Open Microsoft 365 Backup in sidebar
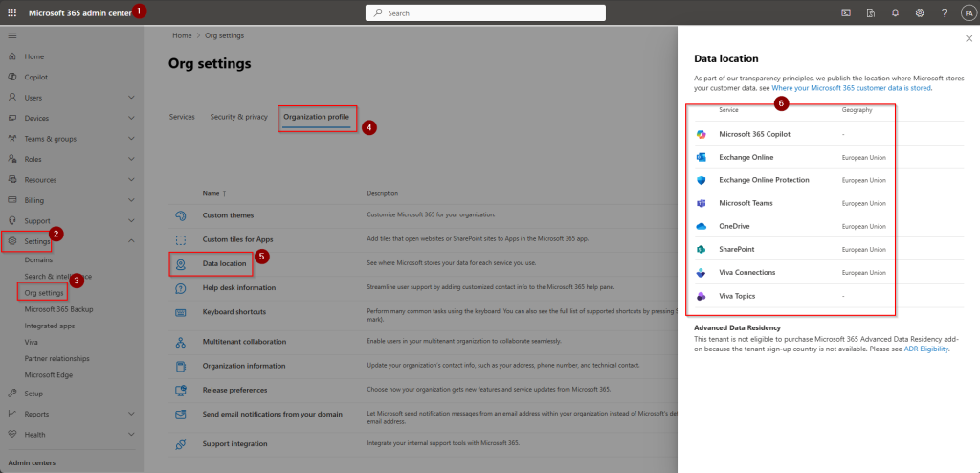Image resolution: width=980 pixels, height=473 pixels. click(x=59, y=309)
